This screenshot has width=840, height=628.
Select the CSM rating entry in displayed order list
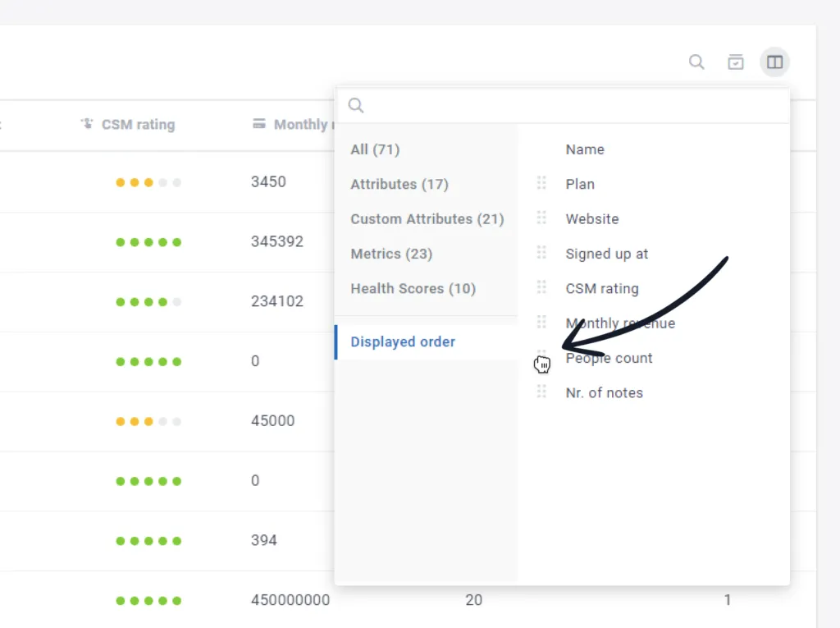[601, 288]
